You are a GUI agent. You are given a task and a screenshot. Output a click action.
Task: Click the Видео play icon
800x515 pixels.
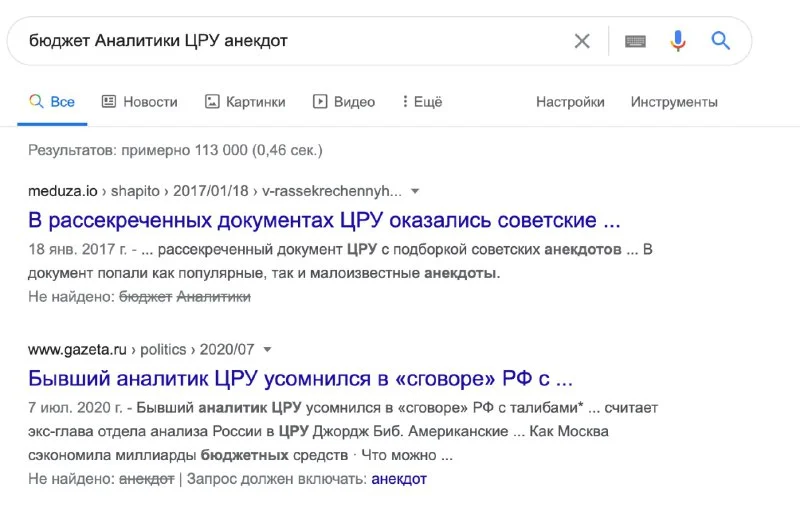point(320,102)
